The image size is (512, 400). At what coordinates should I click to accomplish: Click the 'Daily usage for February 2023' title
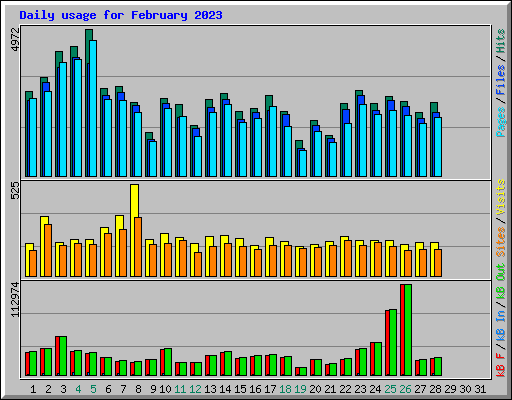click(x=121, y=15)
